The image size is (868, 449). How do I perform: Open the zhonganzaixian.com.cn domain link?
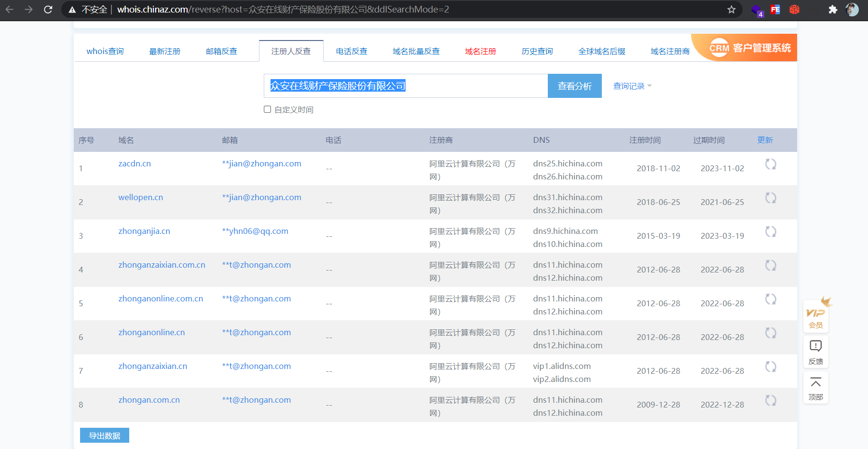(162, 265)
